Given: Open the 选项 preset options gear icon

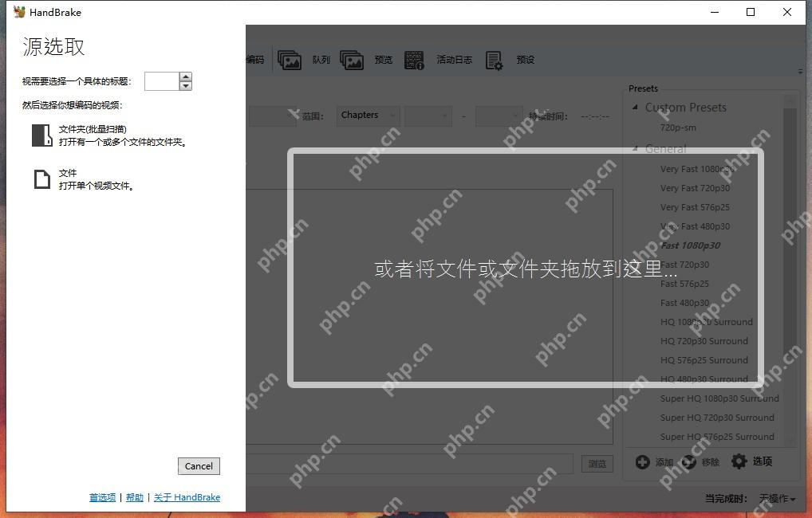Looking at the screenshot, I should click(x=739, y=461).
